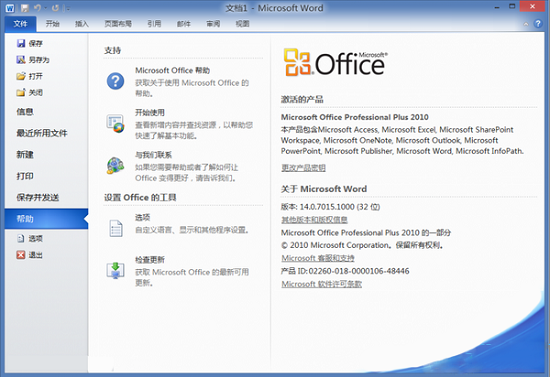Click the Save icon in Quick Access Toolbar

(24, 8)
